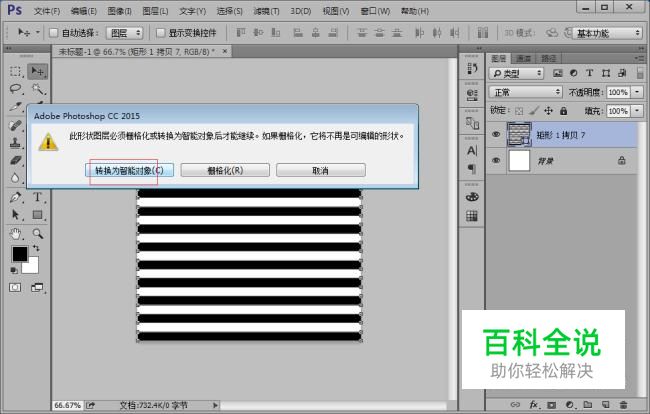Toggle lock transparent pixels
650x414 pixels.
click(x=519, y=111)
